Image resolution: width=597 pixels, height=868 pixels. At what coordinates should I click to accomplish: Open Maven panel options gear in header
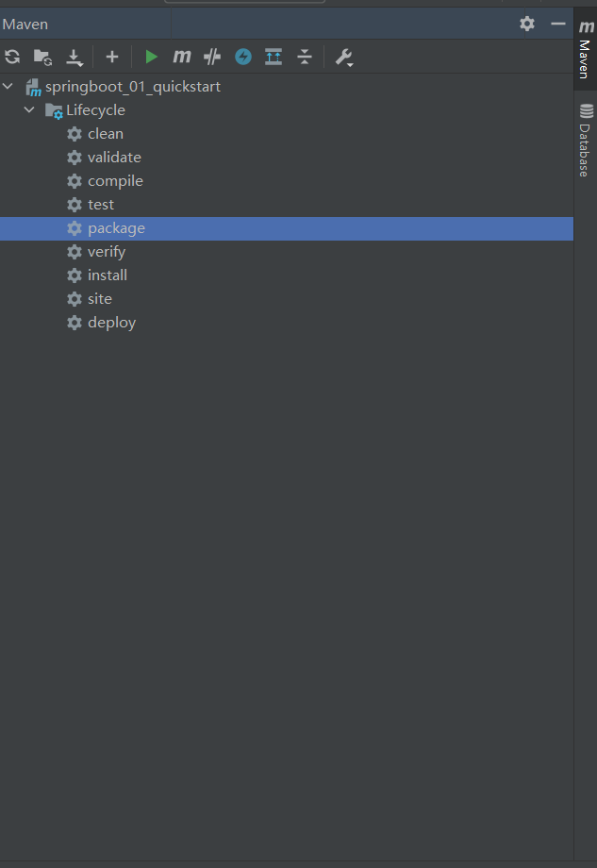pyautogui.click(x=527, y=24)
